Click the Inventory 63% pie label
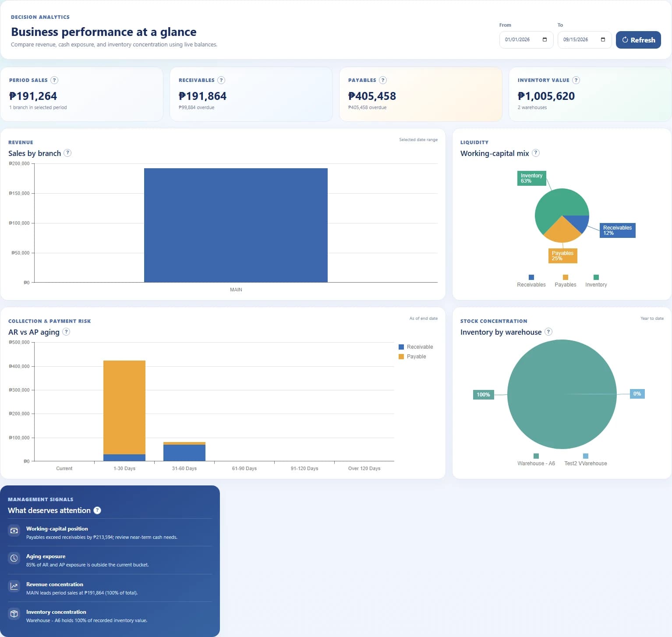672x637 pixels. [531, 178]
